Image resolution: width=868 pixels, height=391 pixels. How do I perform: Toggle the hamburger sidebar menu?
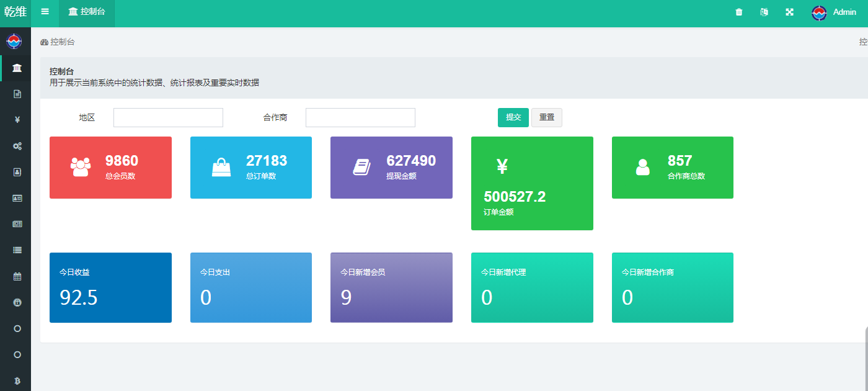click(45, 12)
